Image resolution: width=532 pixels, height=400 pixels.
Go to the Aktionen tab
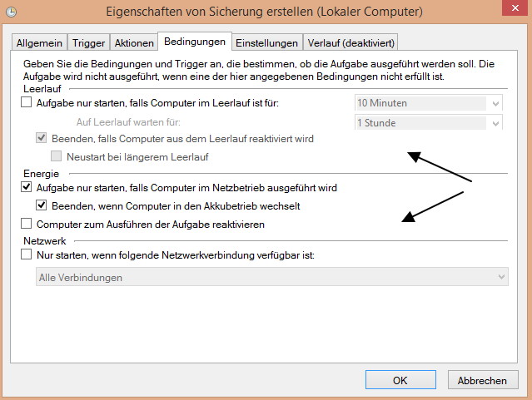(133, 42)
